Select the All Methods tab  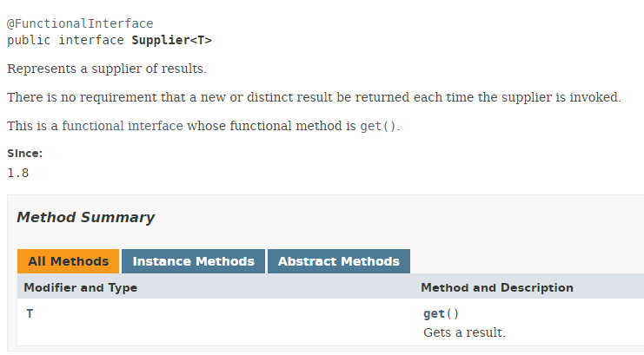tap(68, 261)
